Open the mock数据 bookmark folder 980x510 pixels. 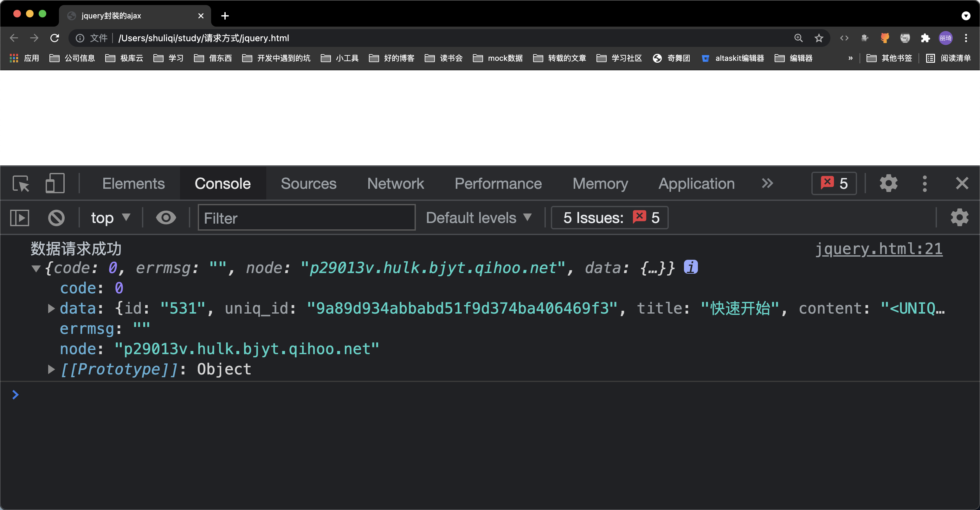[498, 58]
